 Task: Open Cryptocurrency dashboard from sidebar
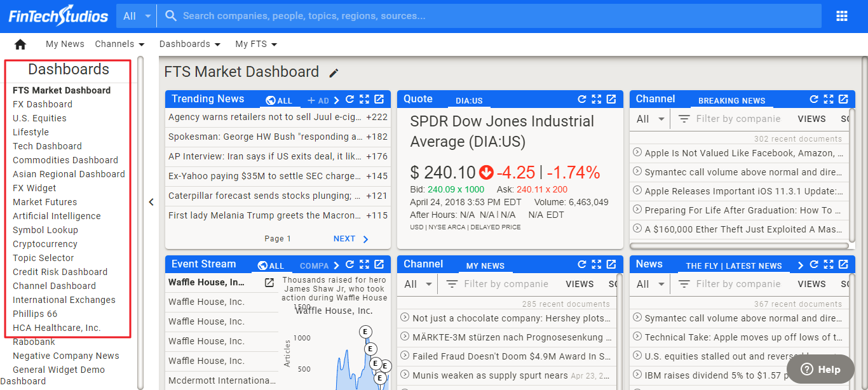click(x=45, y=244)
